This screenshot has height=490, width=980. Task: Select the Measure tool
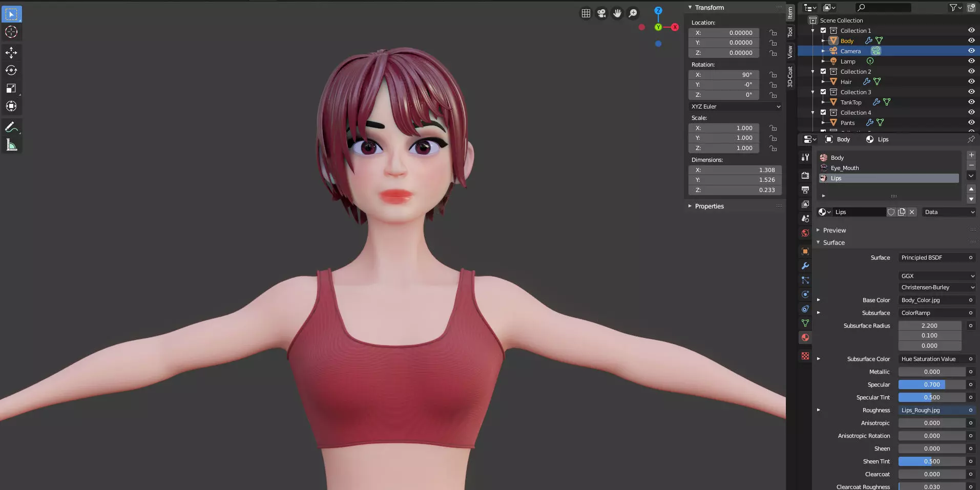point(11,145)
